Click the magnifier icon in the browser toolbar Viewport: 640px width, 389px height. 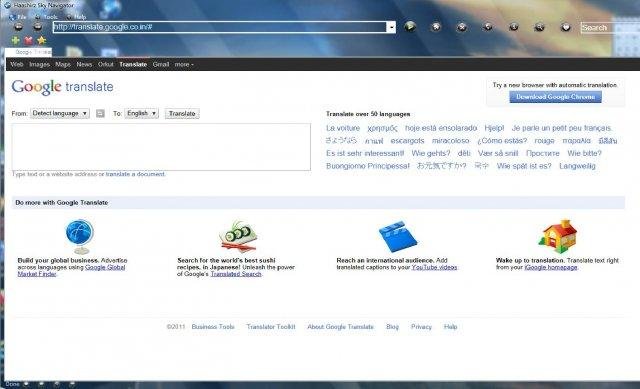[539, 27]
